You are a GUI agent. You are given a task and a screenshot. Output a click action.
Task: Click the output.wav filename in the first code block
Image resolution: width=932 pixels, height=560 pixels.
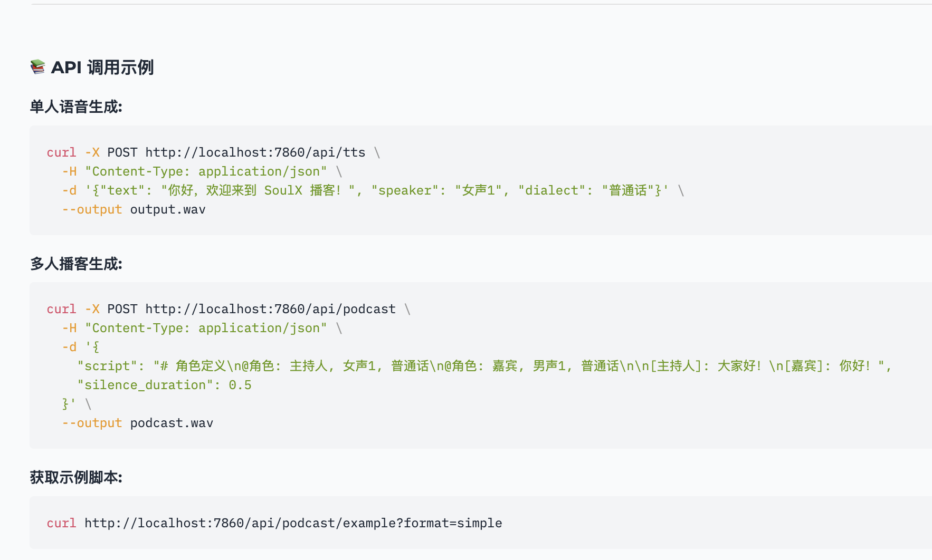(x=168, y=209)
